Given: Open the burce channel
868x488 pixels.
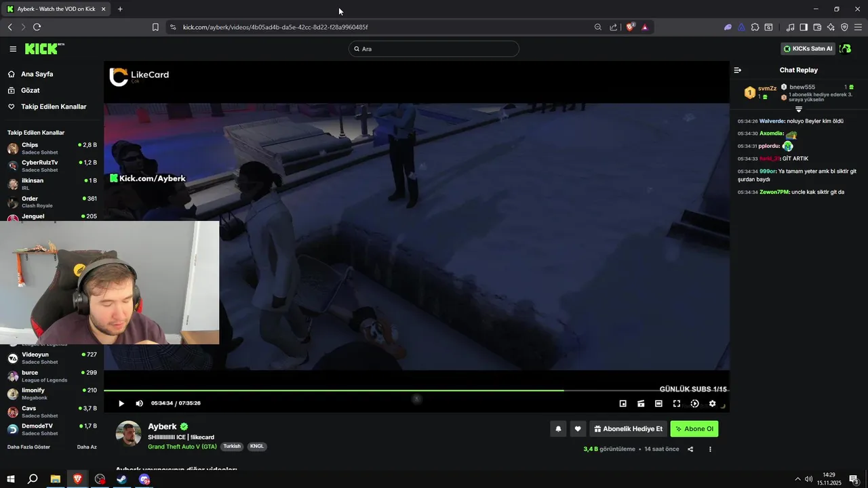Looking at the screenshot, I should (52, 375).
